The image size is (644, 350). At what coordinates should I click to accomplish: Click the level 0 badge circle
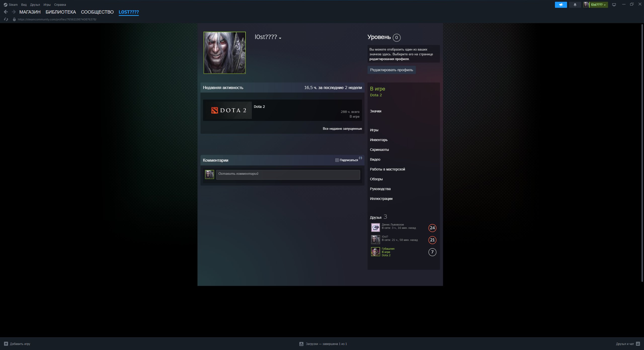point(396,37)
